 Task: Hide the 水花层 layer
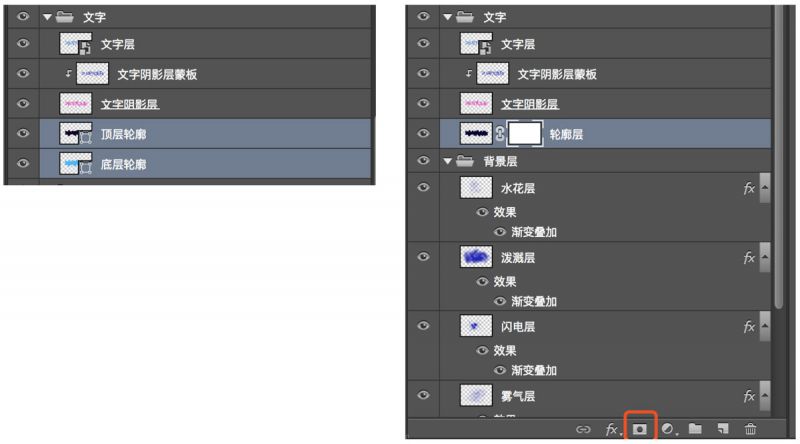423,188
